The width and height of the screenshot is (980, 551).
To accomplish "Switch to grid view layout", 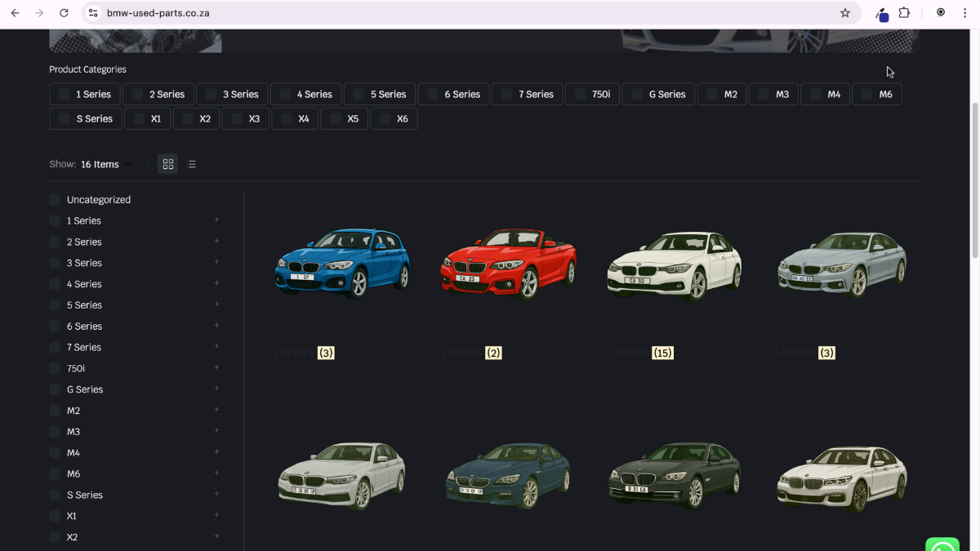I will point(167,163).
